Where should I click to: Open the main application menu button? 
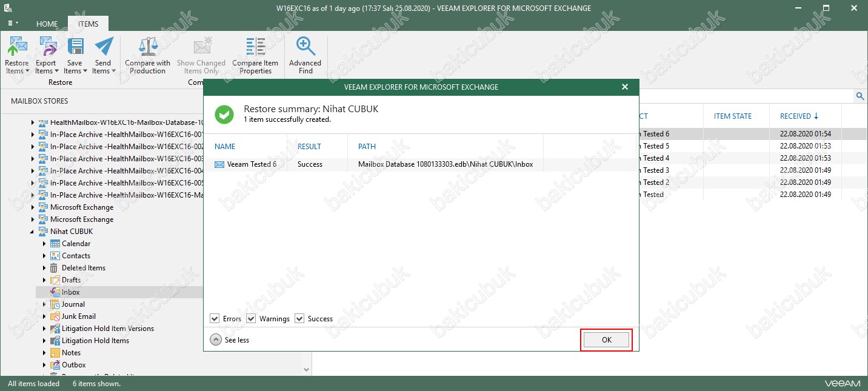tap(12, 24)
